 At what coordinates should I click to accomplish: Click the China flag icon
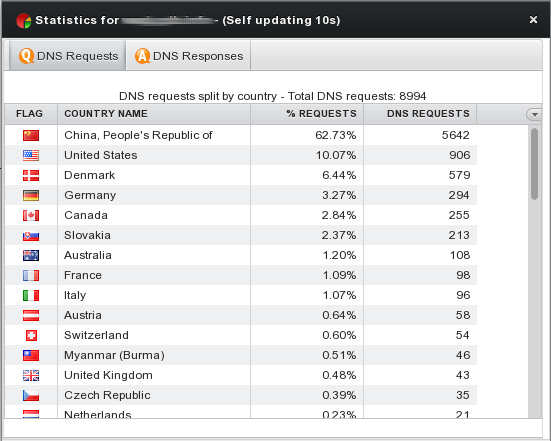tap(31, 135)
